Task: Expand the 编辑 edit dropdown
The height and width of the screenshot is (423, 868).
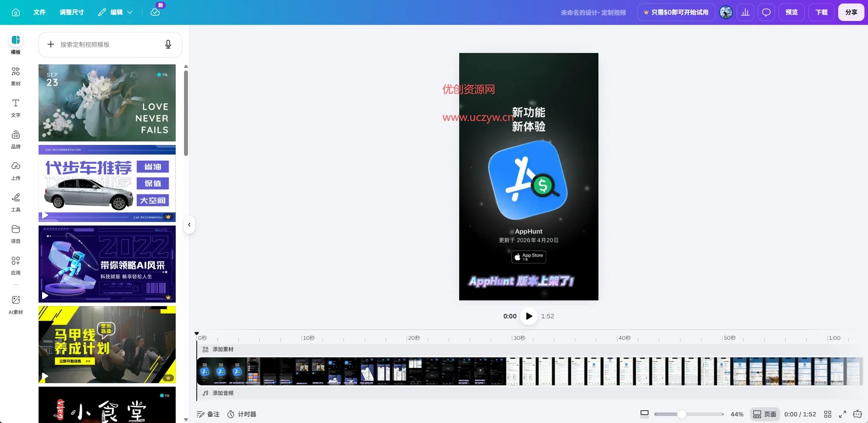Action: click(115, 12)
